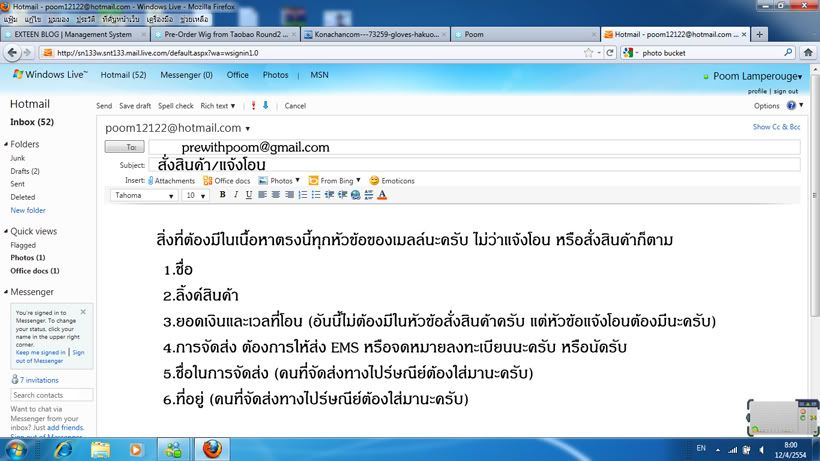820x461 pixels.
Task: Open 7 invitations link
Action: pos(39,381)
